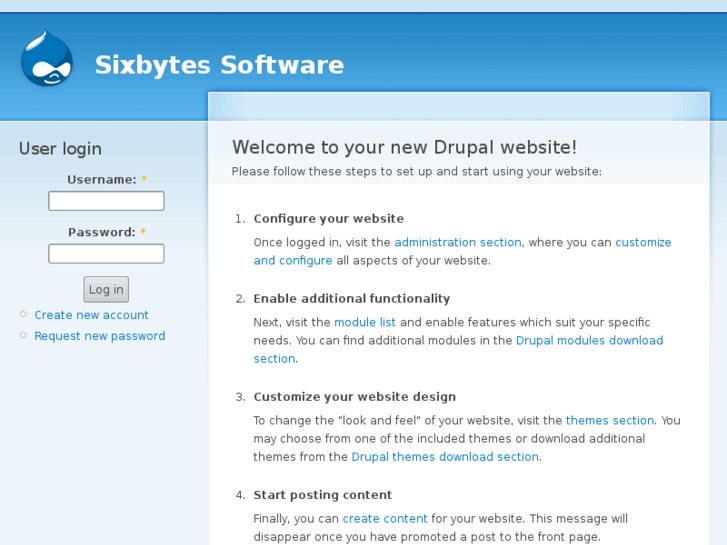Image resolution: width=727 pixels, height=545 pixels.
Task: Click the 'Please follow these steps' intro text
Action: (417, 172)
